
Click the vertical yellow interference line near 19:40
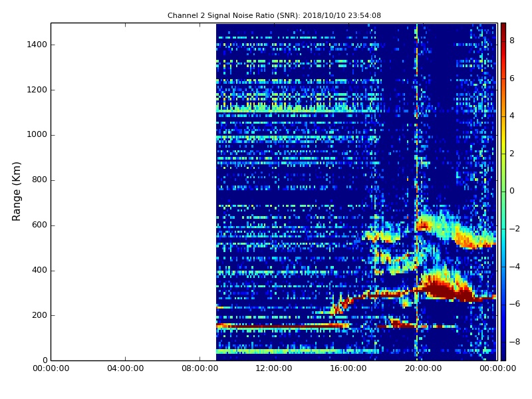tap(417, 192)
